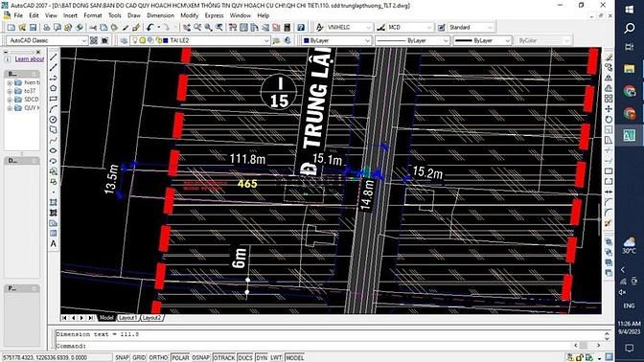Click the Open file icon

tap(22, 28)
